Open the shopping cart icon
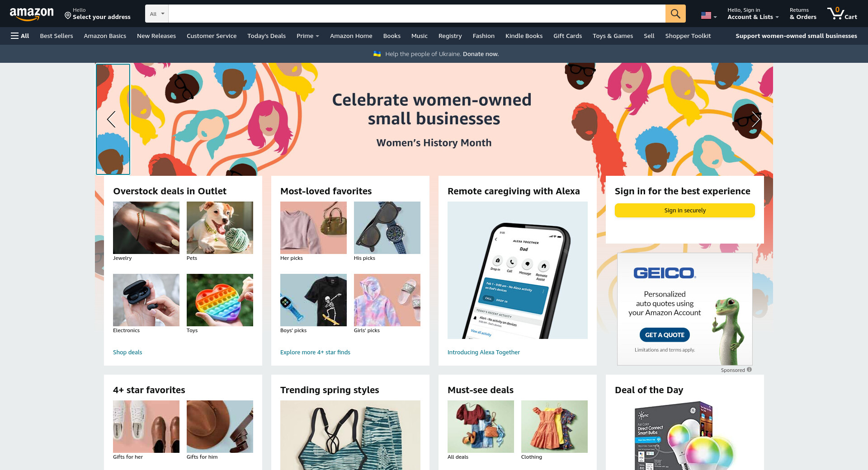Viewport: 868px width, 470px height. 842,14
